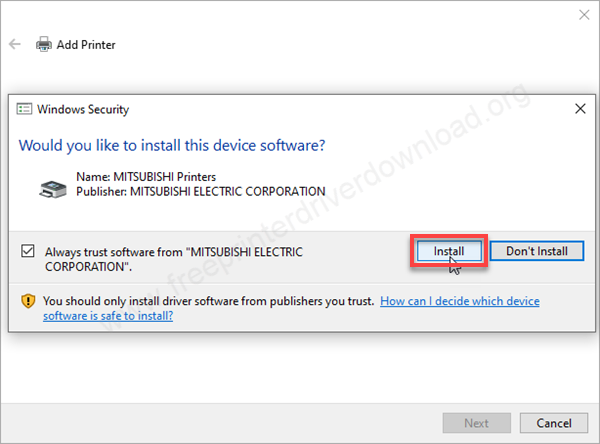Click the yellow warning shield icon
Image resolution: width=600 pixels, height=444 pixels.
coord(27,301)
